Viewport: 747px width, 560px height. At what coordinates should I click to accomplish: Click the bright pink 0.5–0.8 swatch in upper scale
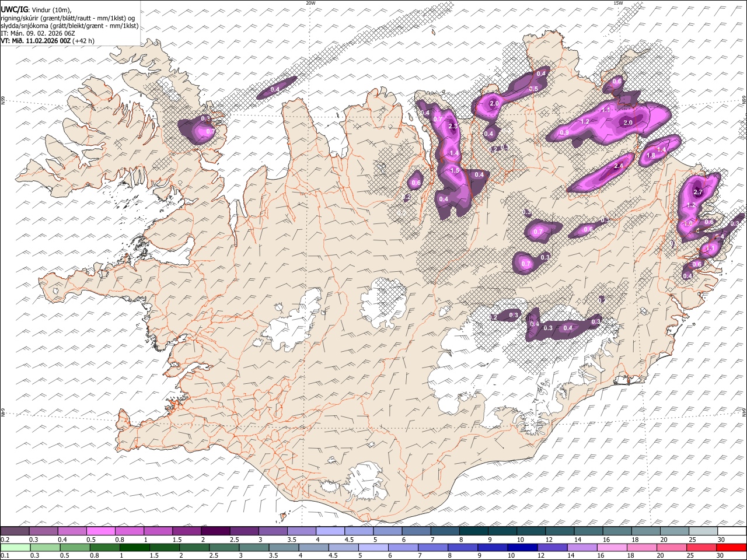point(100,531)
